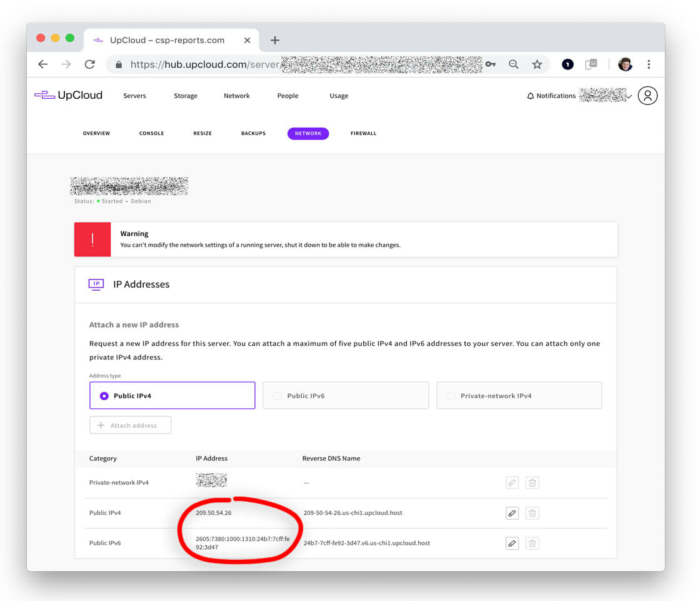Screen dimensions: 700x601
Task: Click the IP Addresses monitor icon
Action: coord(96,285)
